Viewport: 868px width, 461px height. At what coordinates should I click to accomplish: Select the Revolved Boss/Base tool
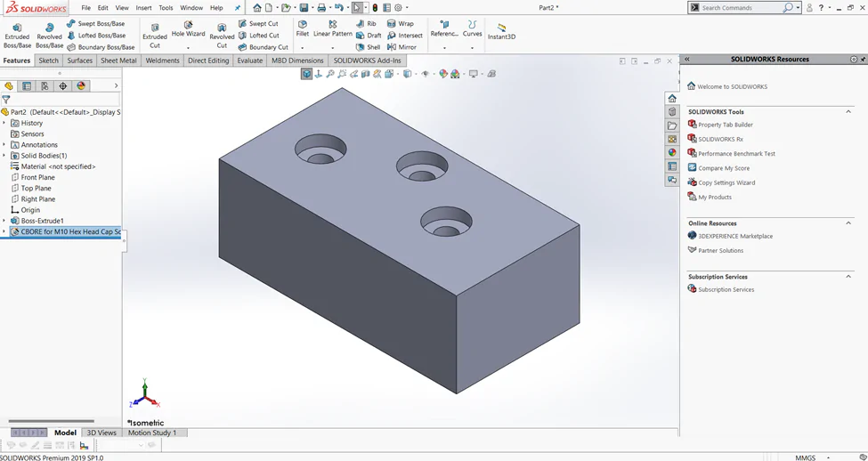point(49,36)
